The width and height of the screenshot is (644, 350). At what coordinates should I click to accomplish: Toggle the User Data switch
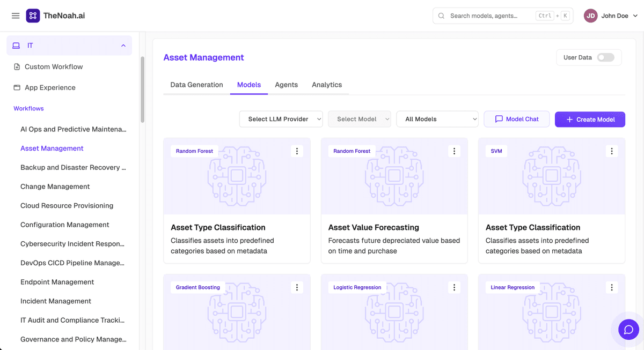pyautogui.click(x=606, y=57)
